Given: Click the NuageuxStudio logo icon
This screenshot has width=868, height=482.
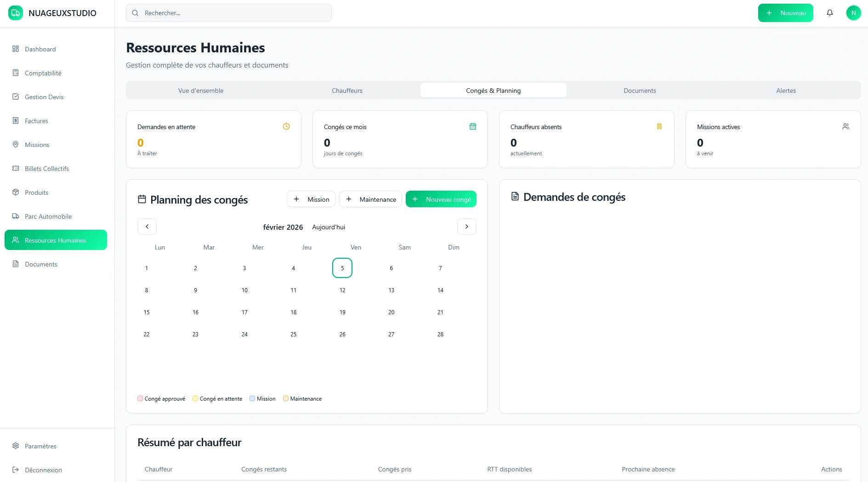Looking at the screenshot, I should click(16, 13).
